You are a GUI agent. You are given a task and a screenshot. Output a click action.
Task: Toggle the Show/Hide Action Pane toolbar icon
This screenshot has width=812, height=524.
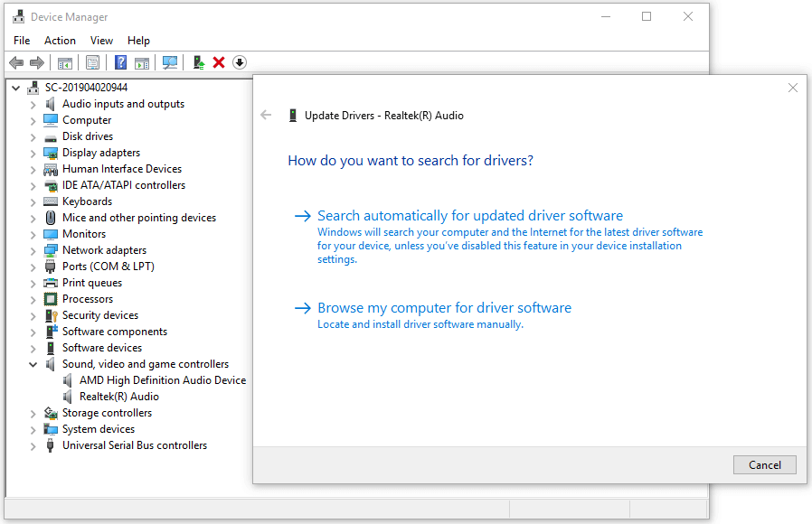pyautogui.click(x=142, y=62)
